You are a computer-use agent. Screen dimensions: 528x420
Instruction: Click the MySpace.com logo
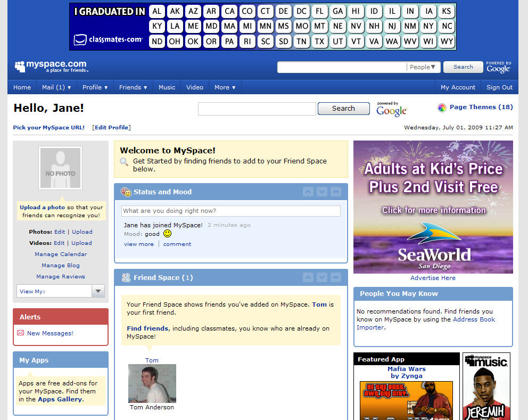coord(51,67)
